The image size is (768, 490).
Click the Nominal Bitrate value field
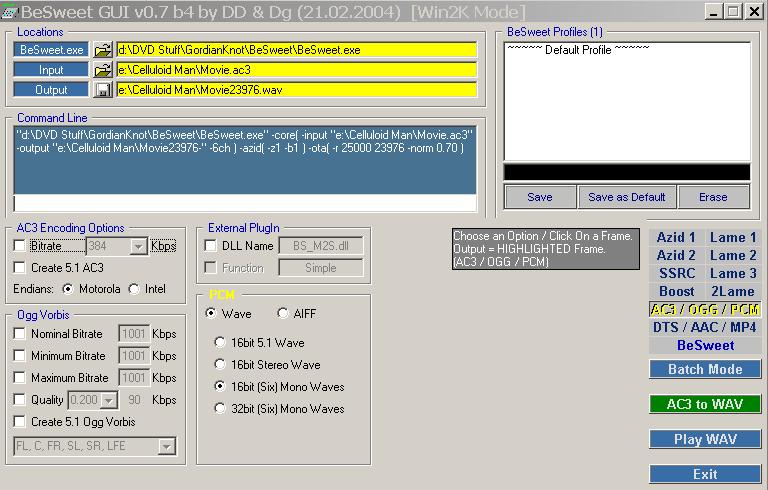133,334
